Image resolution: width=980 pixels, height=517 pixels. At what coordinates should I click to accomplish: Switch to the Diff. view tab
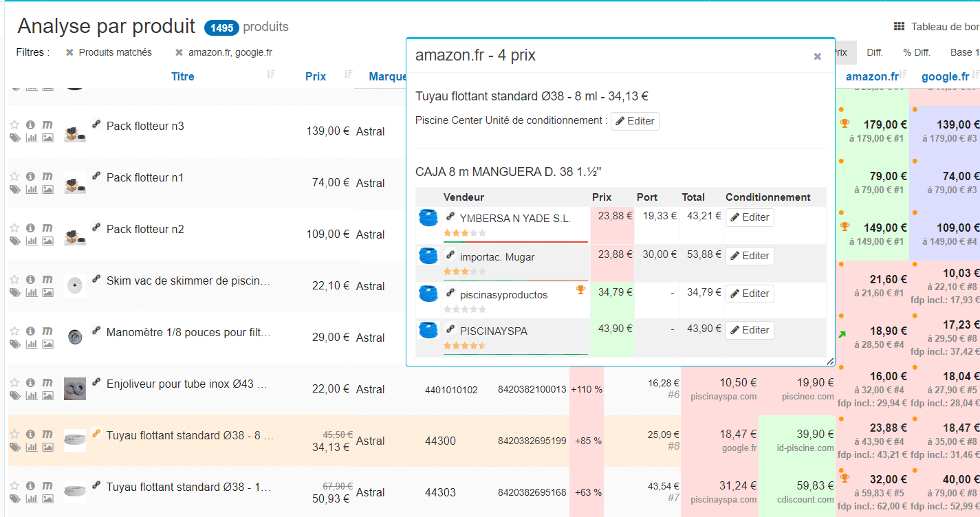click(x=875, y=52)
